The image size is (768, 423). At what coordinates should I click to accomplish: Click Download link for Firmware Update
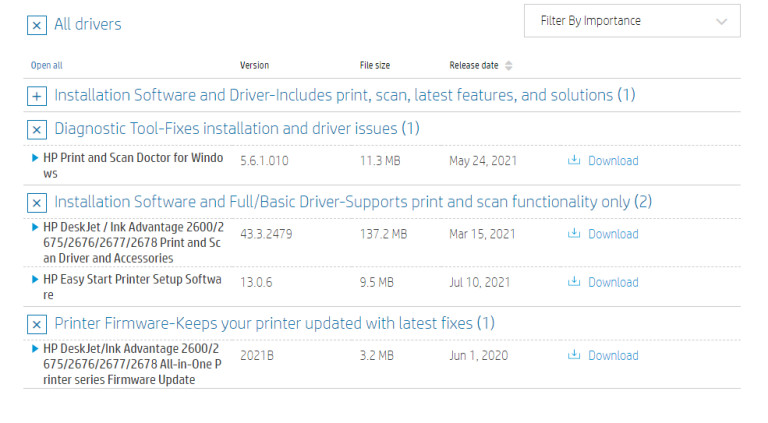[612, 355]
